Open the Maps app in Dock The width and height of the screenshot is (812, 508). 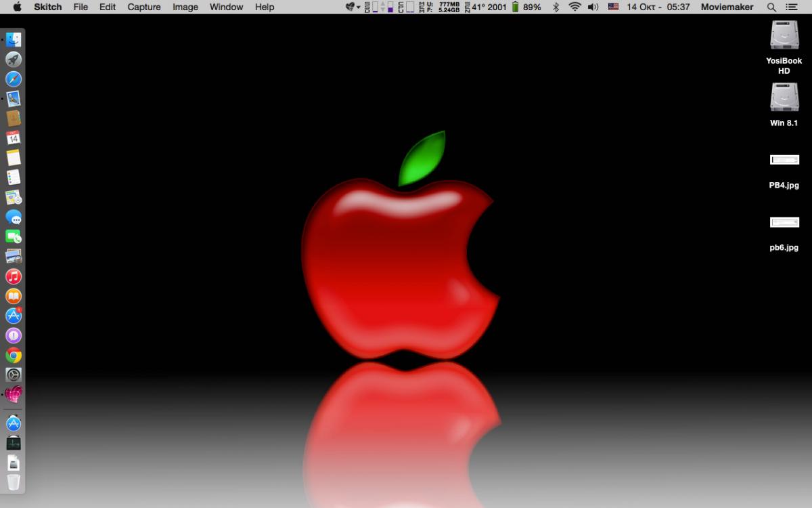(14, 197)
